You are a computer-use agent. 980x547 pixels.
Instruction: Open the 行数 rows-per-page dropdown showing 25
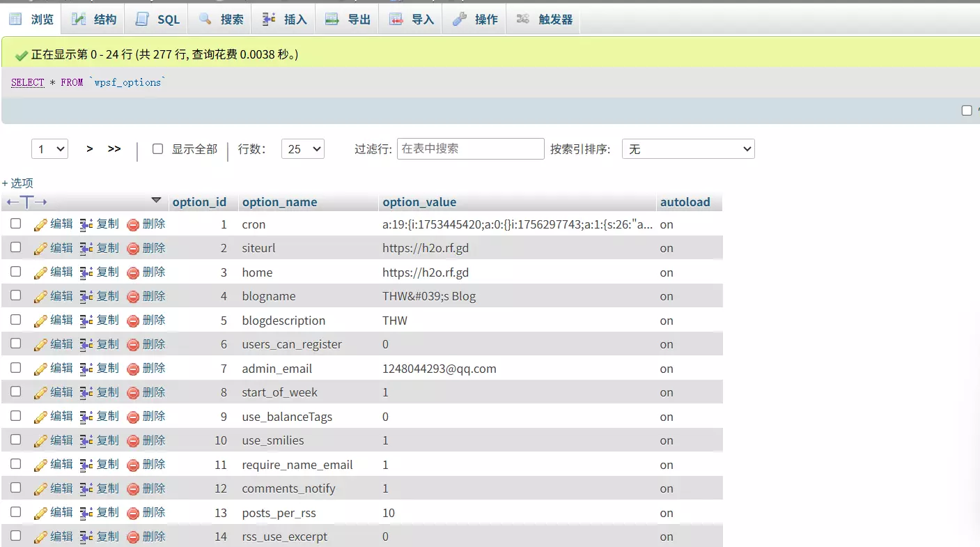302,148
